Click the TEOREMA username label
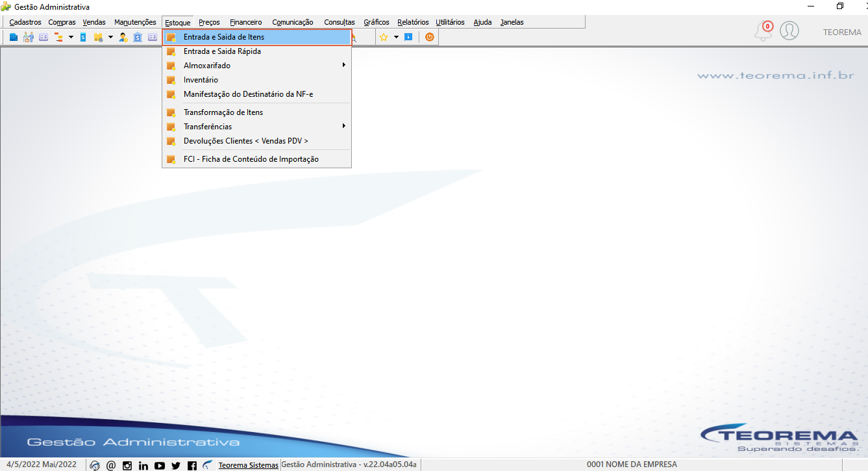 point(842,32)
